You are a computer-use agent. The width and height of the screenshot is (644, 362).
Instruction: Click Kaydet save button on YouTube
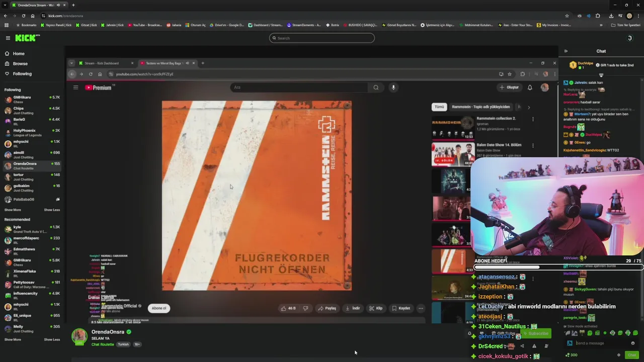(x=401, y=308)
